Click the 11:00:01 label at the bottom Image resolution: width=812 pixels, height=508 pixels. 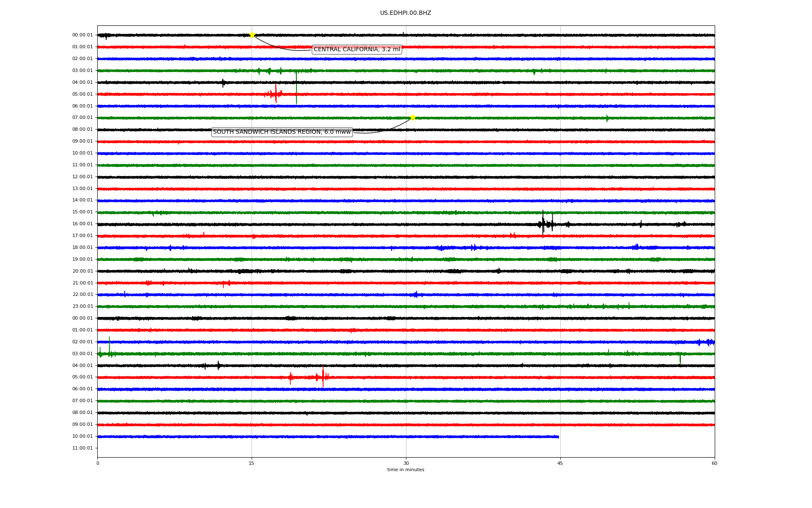(x=82, y=448)
